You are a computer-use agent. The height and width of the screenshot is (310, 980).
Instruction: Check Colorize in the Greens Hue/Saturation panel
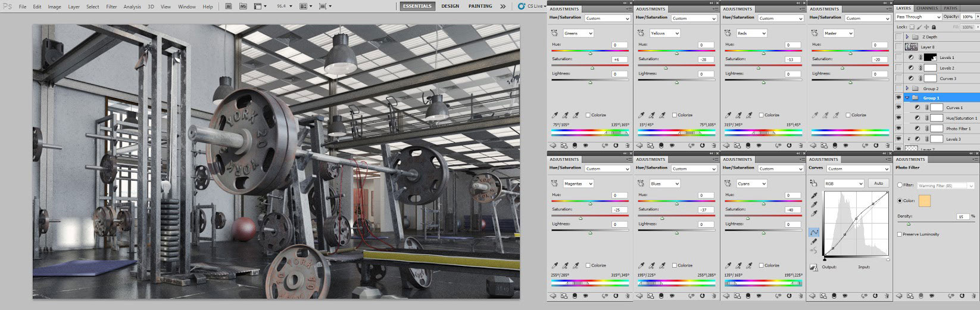[x=588, y=115]
